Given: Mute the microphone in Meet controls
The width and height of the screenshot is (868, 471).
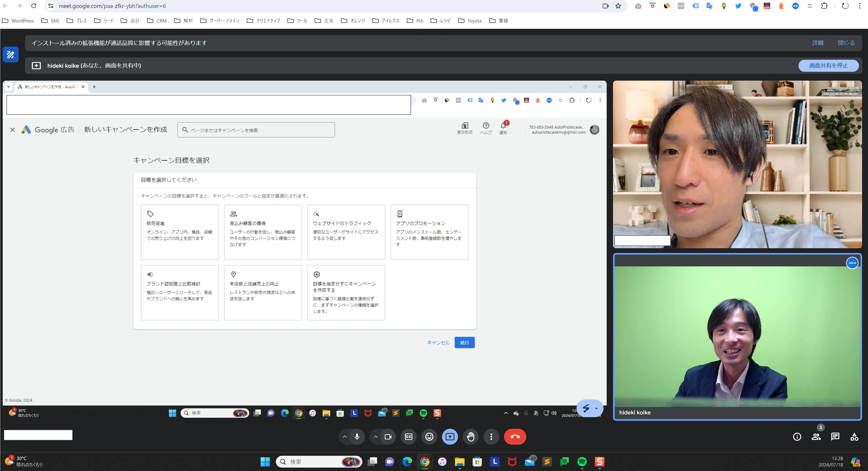Looking at the screenshot, I should click(x=357, y=437).
